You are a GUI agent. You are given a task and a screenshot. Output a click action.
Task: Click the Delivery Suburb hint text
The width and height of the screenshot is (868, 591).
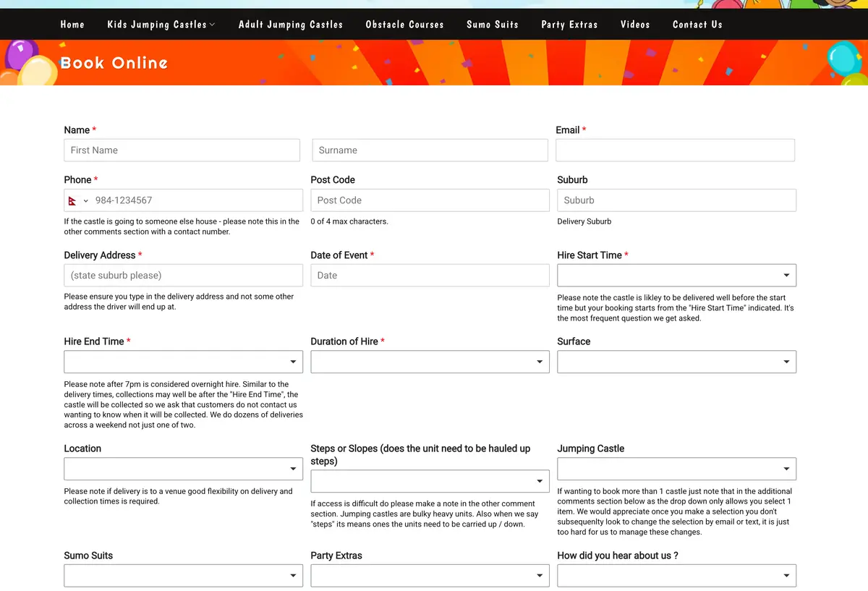point(584,221)
